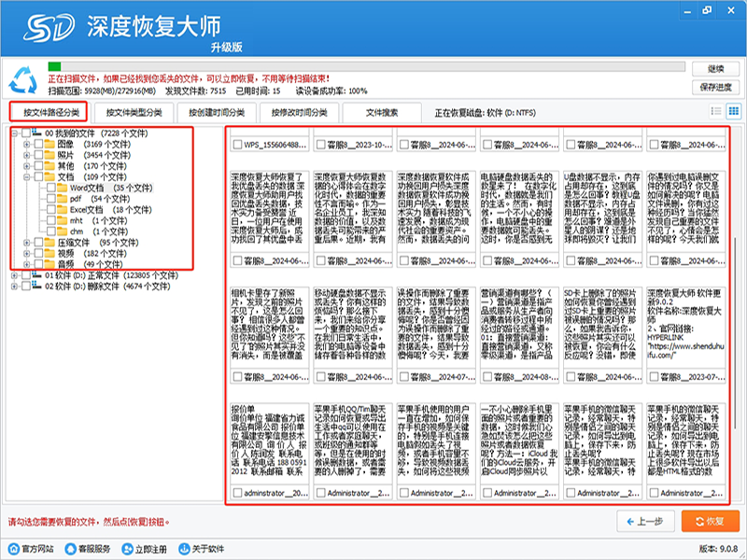Click the 压缩文件 folder icon
747x560 pixels.
(49, 242)
